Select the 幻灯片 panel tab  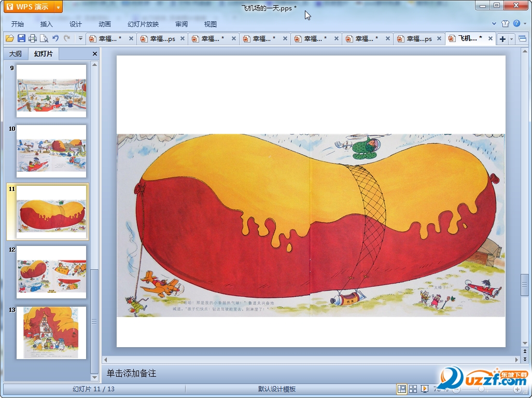click(44, 53)
